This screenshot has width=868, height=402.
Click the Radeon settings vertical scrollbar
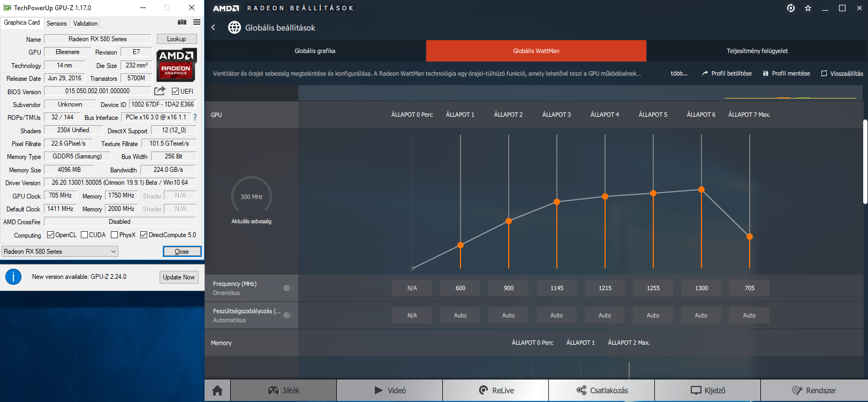865,161
